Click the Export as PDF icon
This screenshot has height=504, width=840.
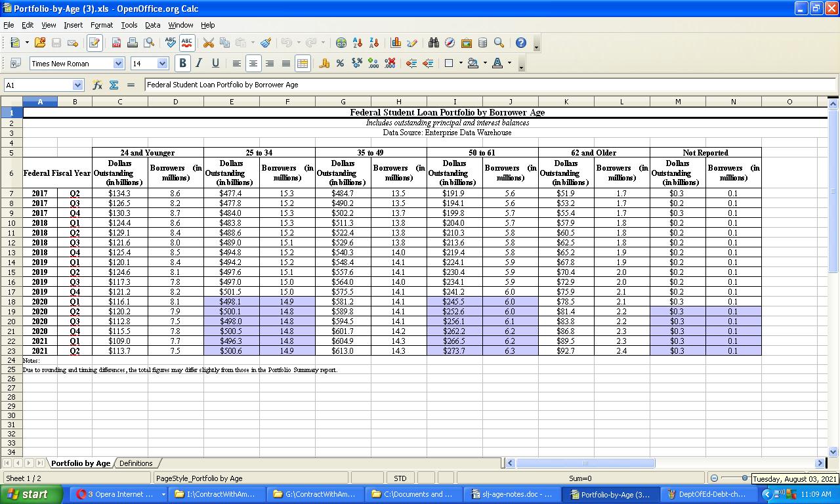pyautogui.click(x=116, y=43)
